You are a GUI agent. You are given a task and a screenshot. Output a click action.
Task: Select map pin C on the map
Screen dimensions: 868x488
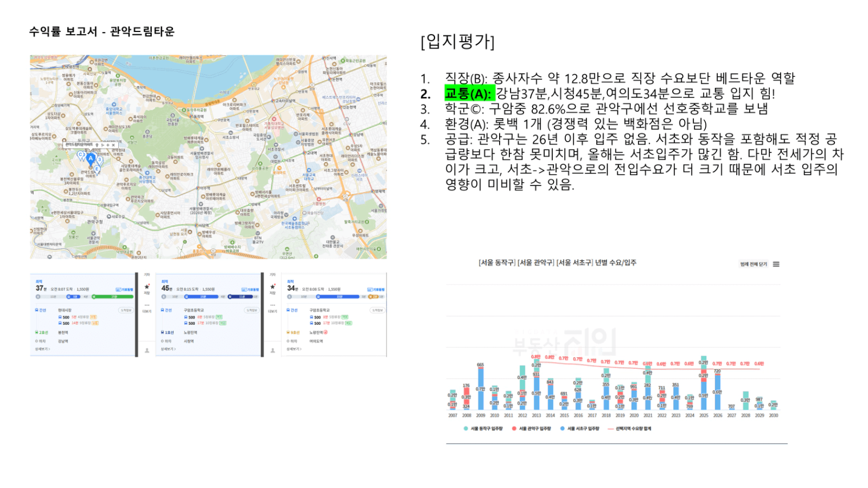(x=81, y=155)
